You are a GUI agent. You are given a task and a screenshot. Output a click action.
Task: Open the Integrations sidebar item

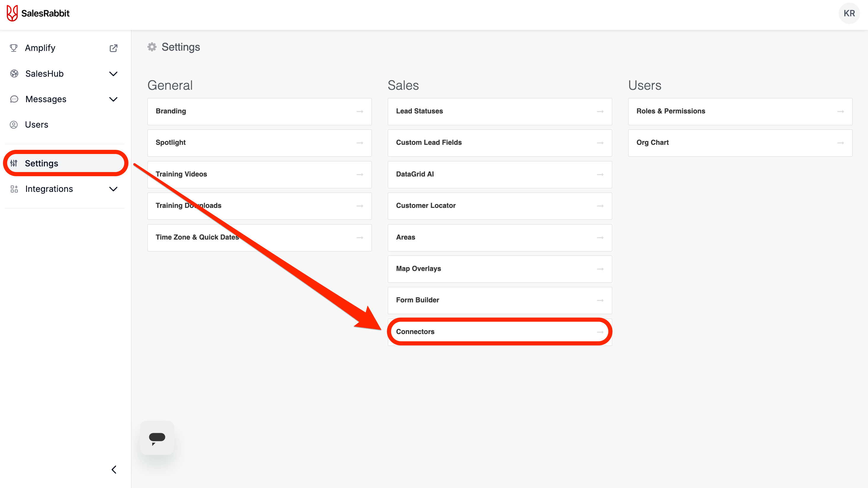click(49, 189)
